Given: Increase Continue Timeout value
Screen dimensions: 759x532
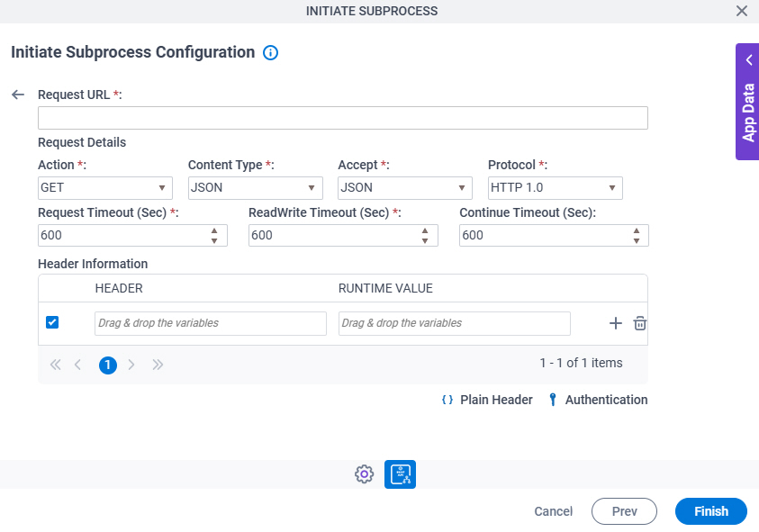Looking at the screenshot, I should tap(637, 230).
